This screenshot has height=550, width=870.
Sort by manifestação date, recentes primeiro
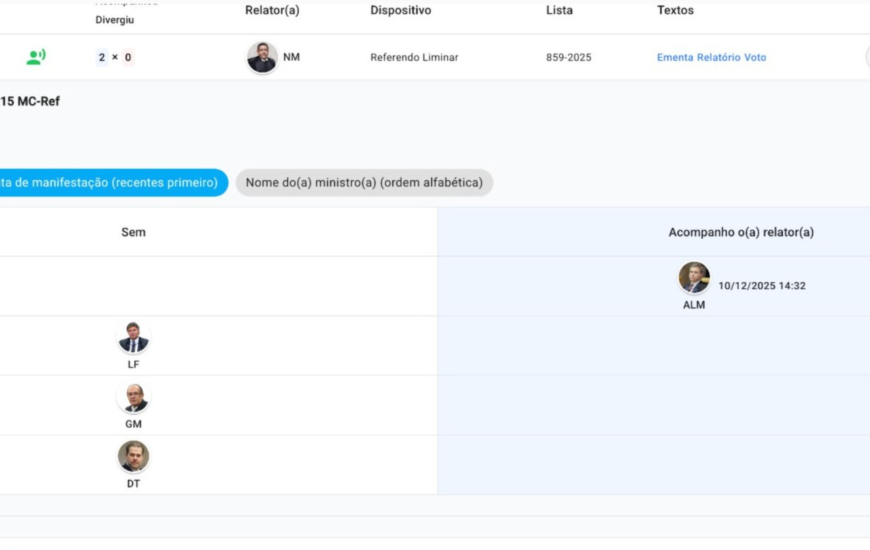(x=110, y=183)
